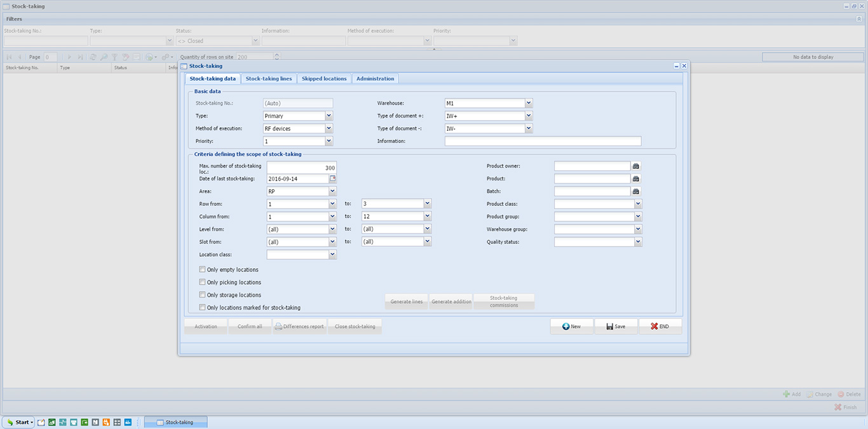Enable Only empty locations checkbox

[202, 269]
